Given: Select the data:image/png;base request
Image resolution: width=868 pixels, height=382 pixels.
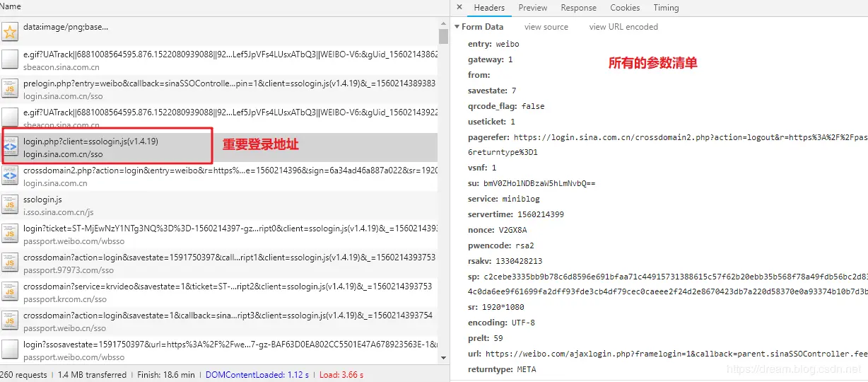Looking at the screenshot, I should [x=219, y=32].
